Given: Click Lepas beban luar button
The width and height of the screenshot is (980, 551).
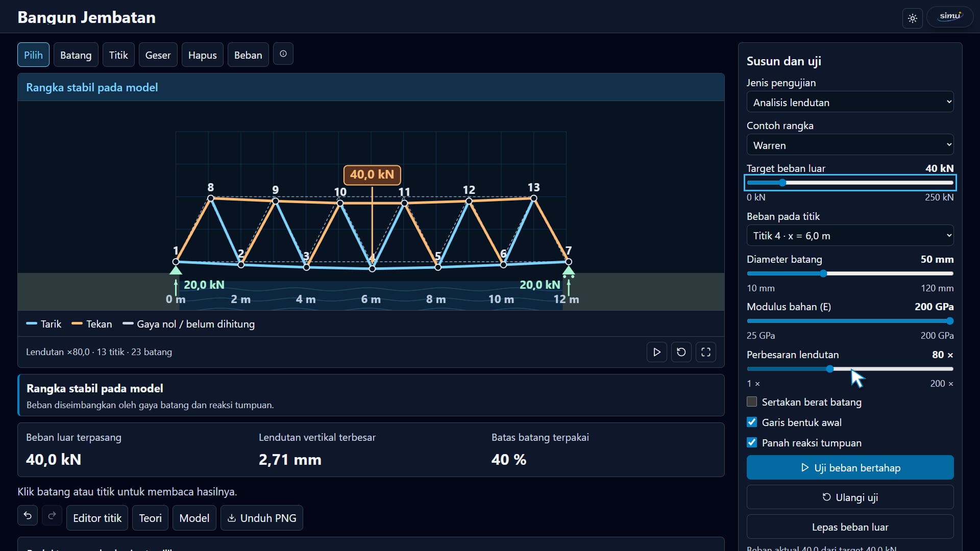Looking at the screenshot, I should pyautogui.click(x=850, y=527).
